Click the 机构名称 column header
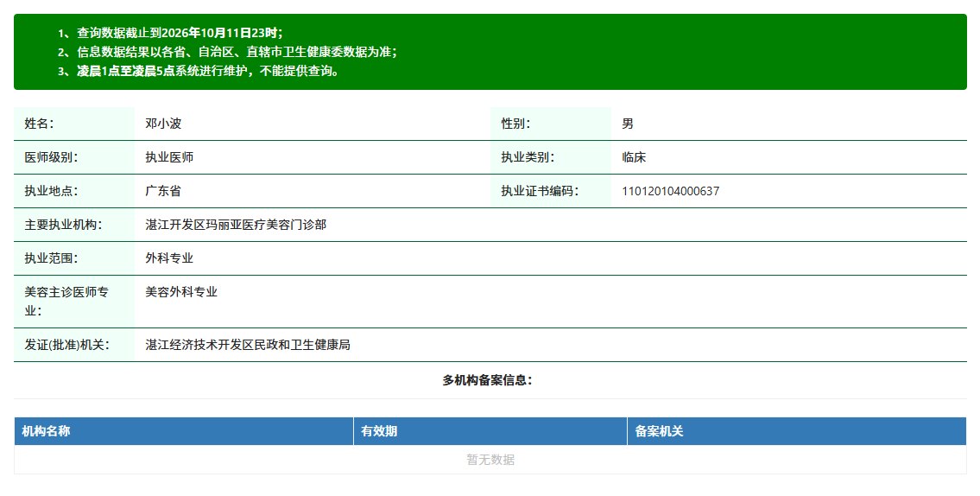The width and height of the screenshot is (980, 496). [184, 431]
